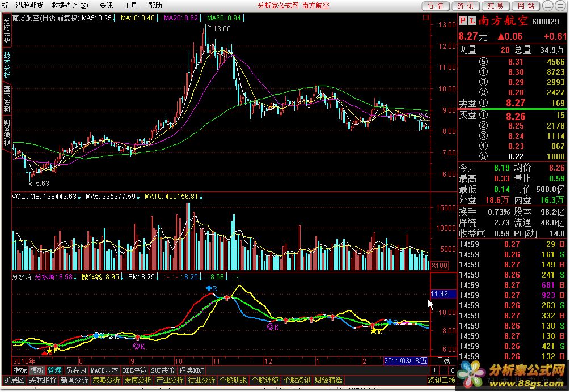
Task: Open the 个股研报 tab
Action: pyautogui.click(x=233, y=380)
